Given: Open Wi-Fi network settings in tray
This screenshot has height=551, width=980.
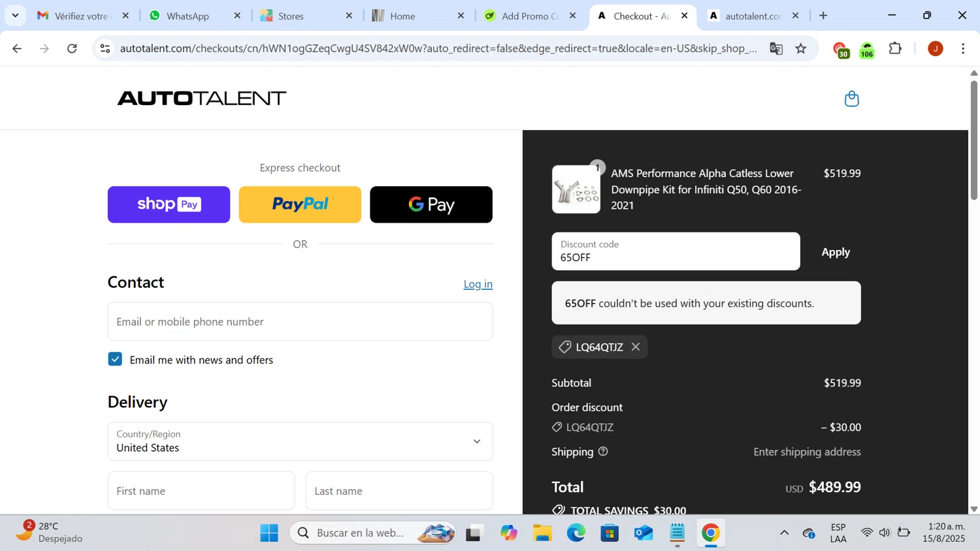Looking at the screenshot, I should [x=867, y=533].
